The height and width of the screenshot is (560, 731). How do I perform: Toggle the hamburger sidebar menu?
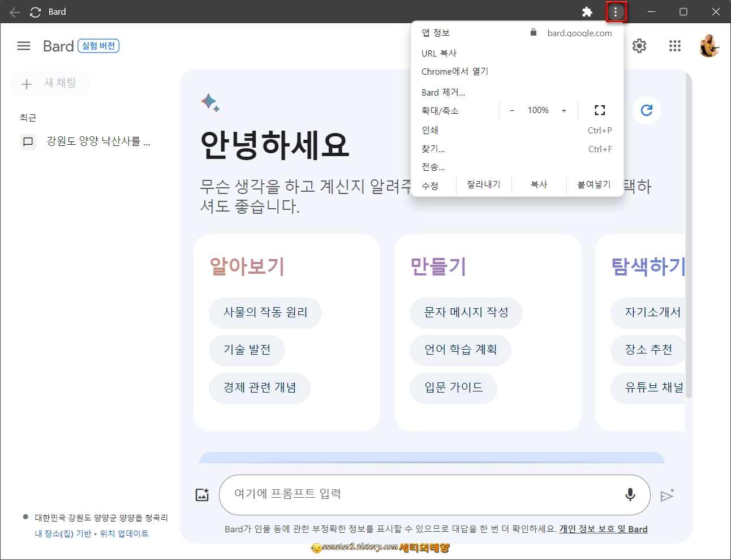(24, 46)
